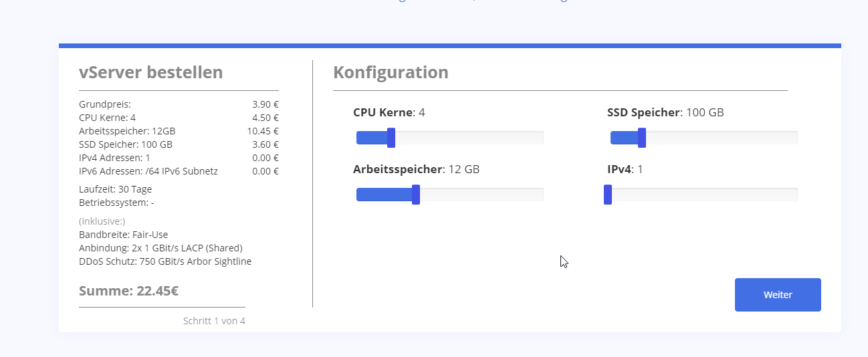This screenshot has width=868, height=357.
Task: Click the CPU Kerne slider handle
Action: point(391,138)
